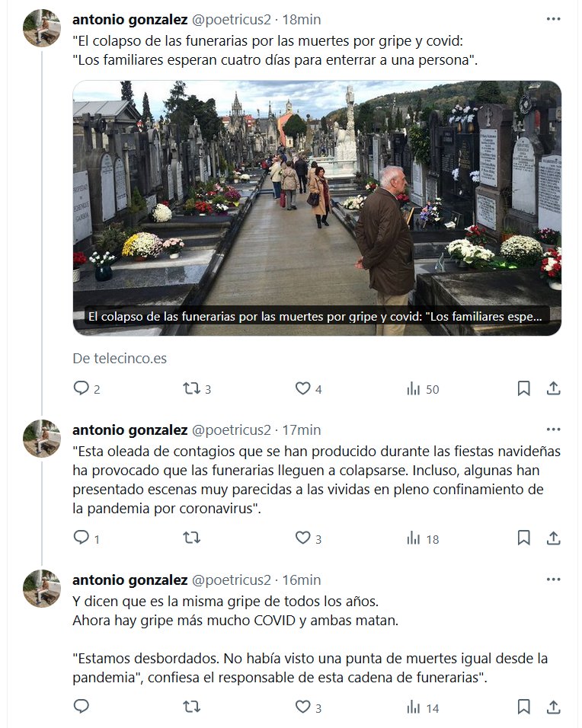The image size is (582, 728).
Task: Reply to the 16min tweet
Action: click(82, 706)
